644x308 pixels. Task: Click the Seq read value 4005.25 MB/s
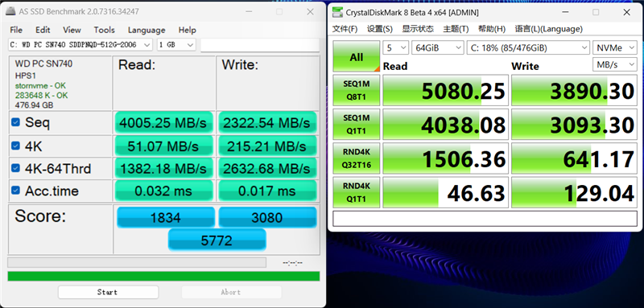164,122
